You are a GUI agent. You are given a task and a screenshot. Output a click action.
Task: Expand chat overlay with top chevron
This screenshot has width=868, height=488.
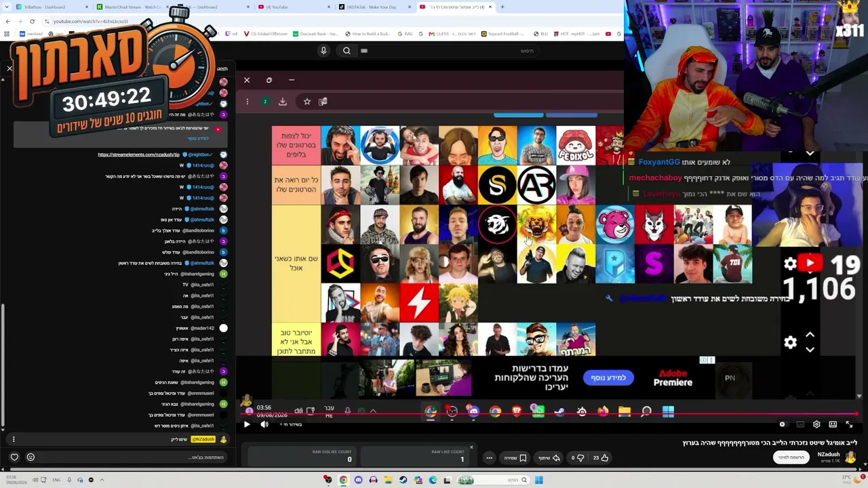coord(810,153)
